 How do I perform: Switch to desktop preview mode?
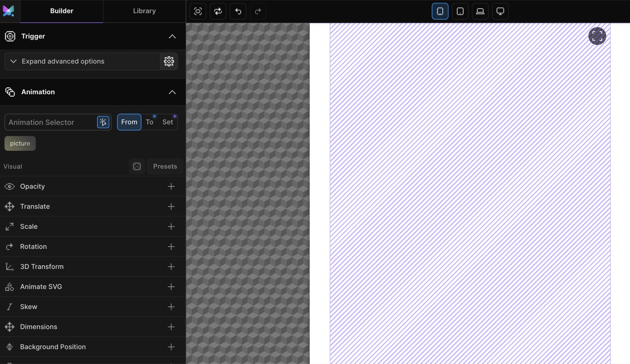coord(500,11)
